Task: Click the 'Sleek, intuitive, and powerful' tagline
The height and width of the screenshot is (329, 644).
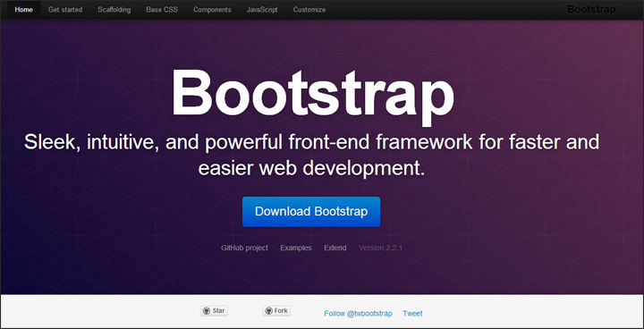Action: click(311, 156)
